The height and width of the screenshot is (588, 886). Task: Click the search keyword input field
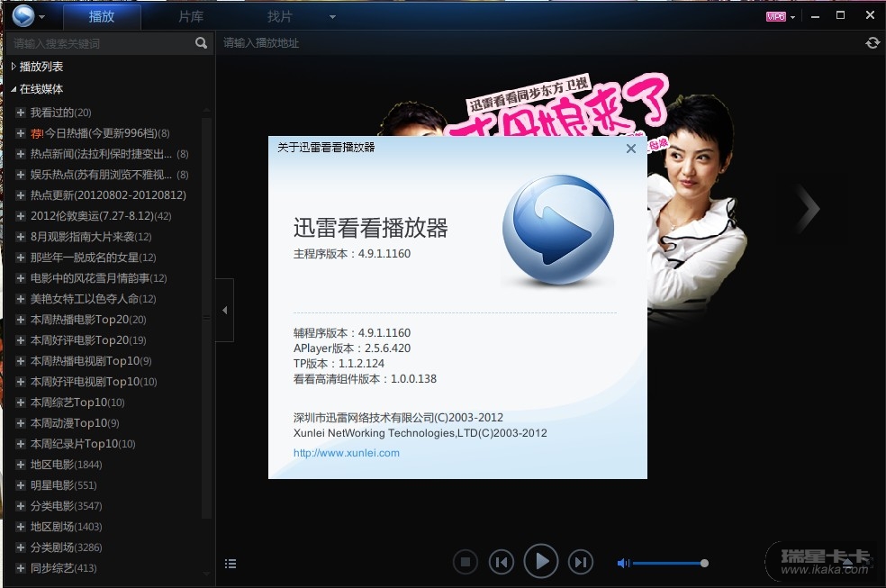pyautogui.click(x=102, y=43)
